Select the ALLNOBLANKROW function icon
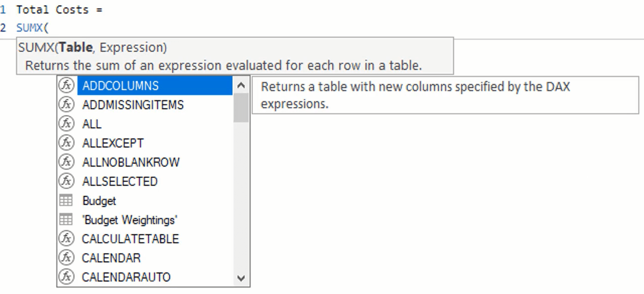This screenshot has height=294, width=644. [66, 162]
